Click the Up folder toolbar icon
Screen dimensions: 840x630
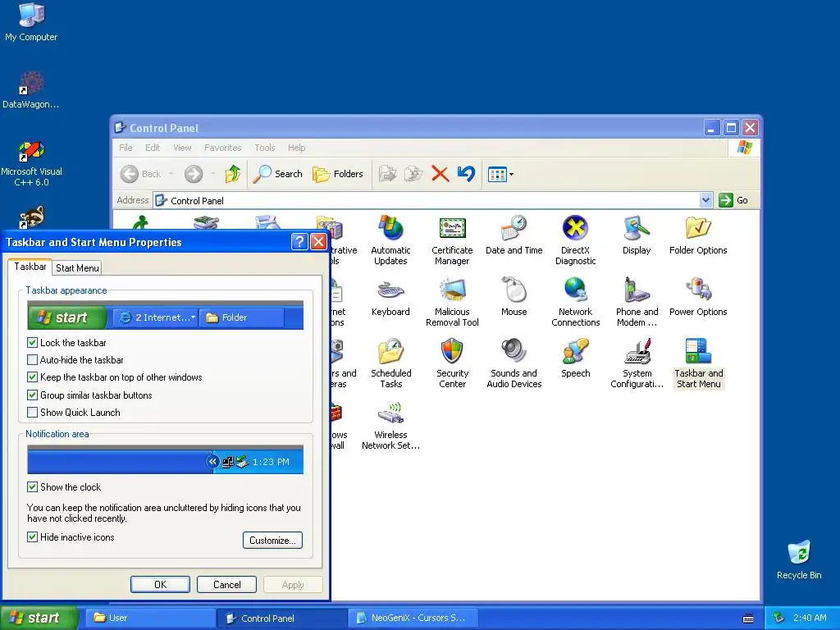(x=233, y=174)
